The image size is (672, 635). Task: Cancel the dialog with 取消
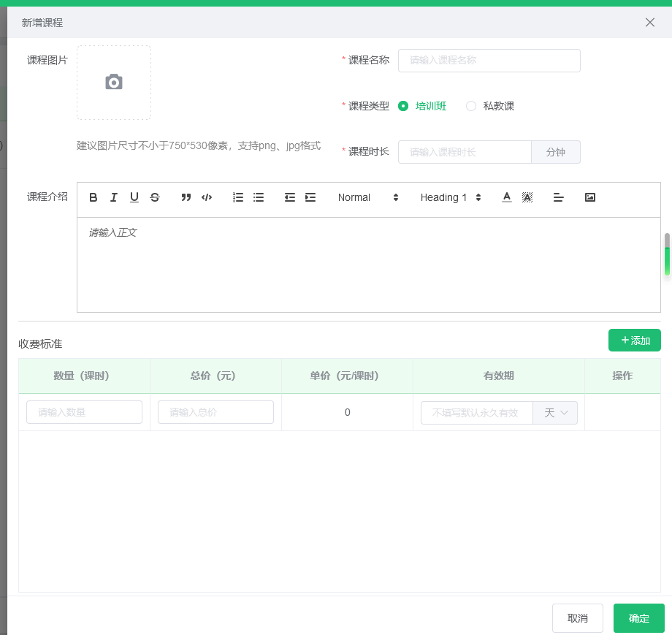point(577,618)
